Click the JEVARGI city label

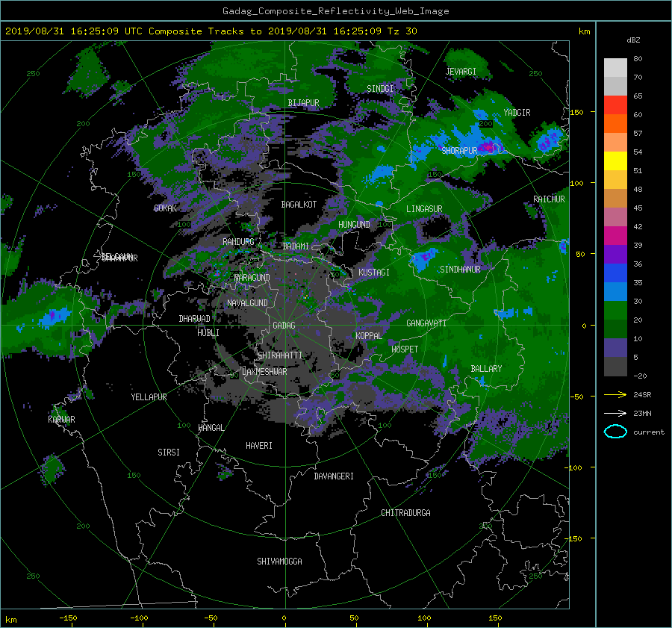(x=461, y=72)
